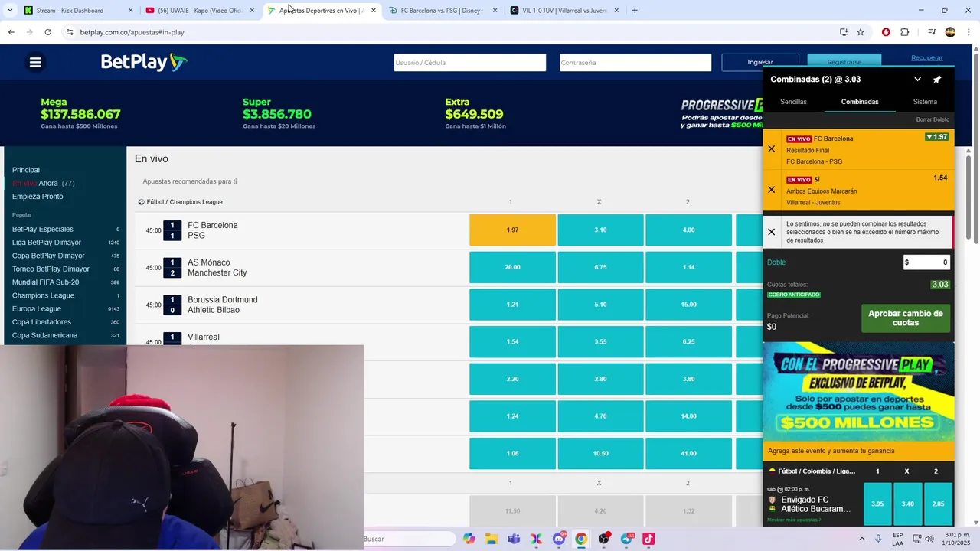Open the AS Mónaco vs Manchester City match
Viewport: 980px width, 551px height.
tap(217, 268)
